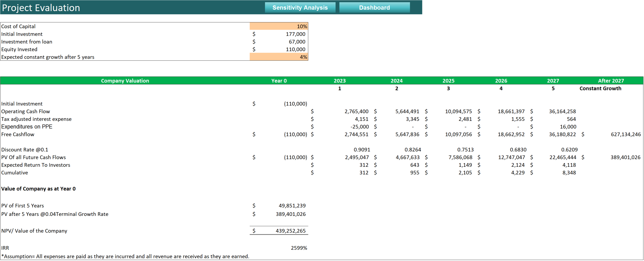Screen dimensions: 644x261
Task: Click the IRR value 2599%
Action: tap(299, 248)
